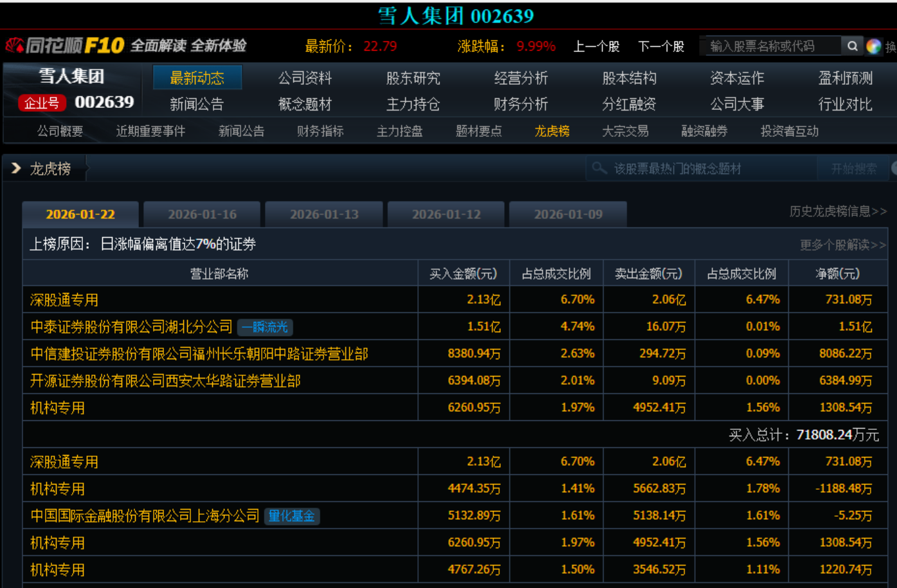This screenshot has height=588, width=897.
Task: Click the colorful browser icon by search
Action: 873,46
